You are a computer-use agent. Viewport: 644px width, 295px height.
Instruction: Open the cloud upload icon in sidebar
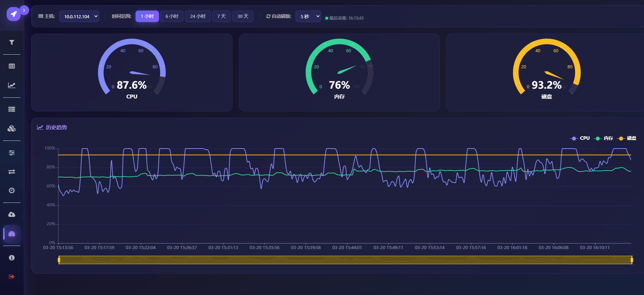tap(12, 214)
